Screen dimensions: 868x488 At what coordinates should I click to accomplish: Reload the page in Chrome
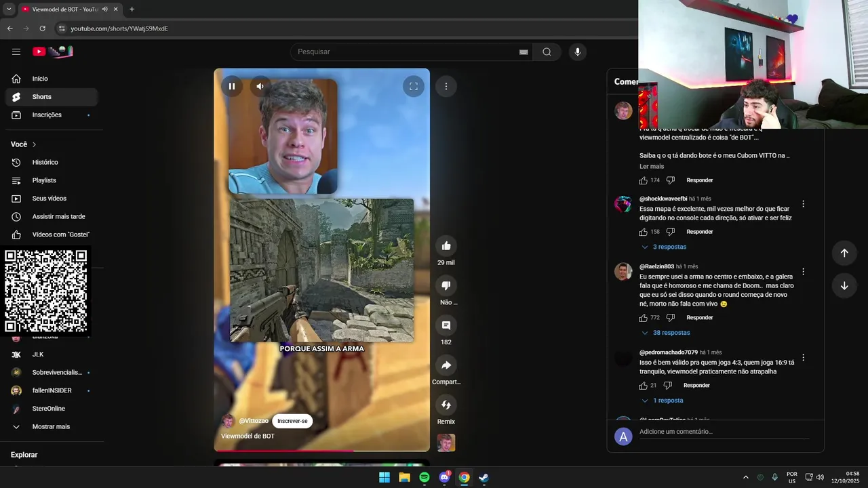point(42,28)
